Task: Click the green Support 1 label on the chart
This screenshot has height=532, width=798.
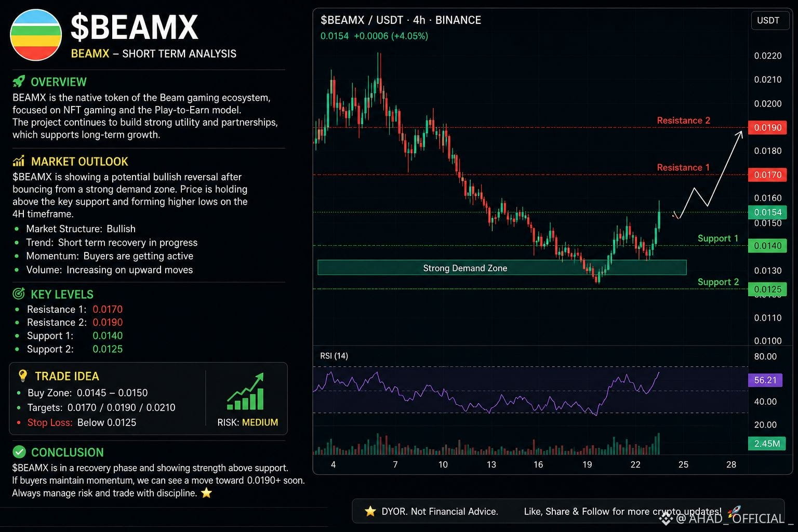Action: [718, 238]
